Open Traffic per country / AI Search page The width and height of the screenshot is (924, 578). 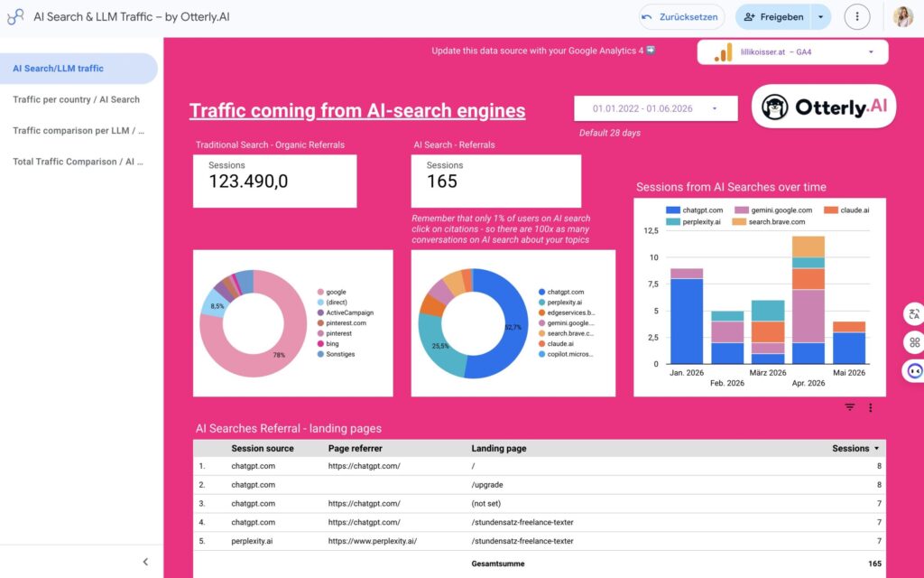pos(77,99)
